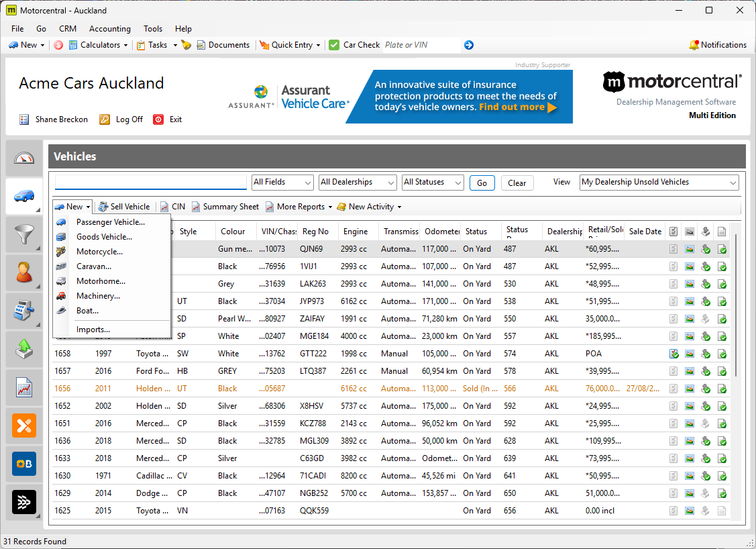The image size is (756, 549).
Task: Toggle the checklist icon for row 1651
Action: tap(673, 423)
